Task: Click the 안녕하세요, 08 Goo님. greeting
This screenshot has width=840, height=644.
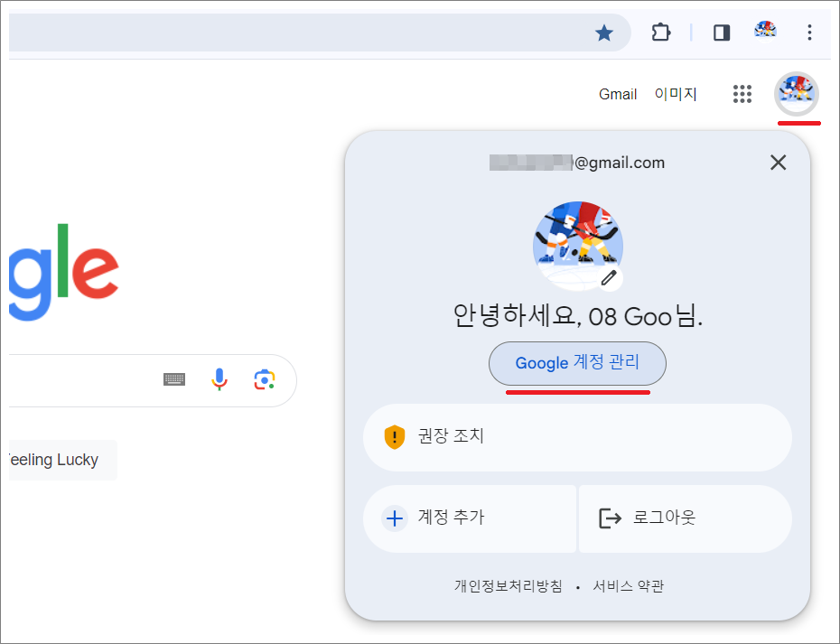Action: [x=577, y=316]
